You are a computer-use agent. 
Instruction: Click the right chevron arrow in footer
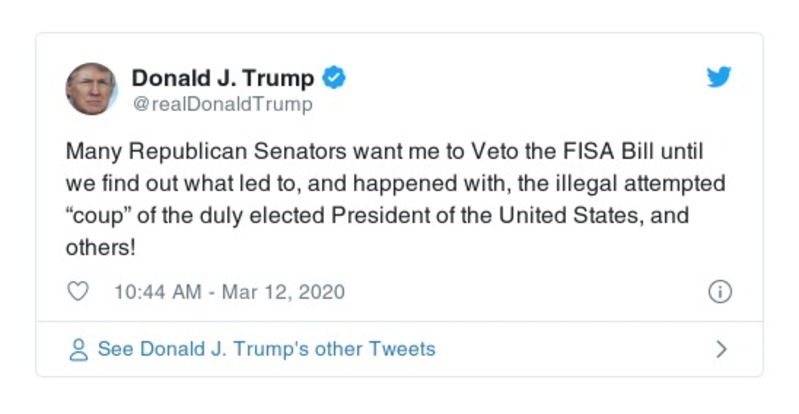[721, 350]
